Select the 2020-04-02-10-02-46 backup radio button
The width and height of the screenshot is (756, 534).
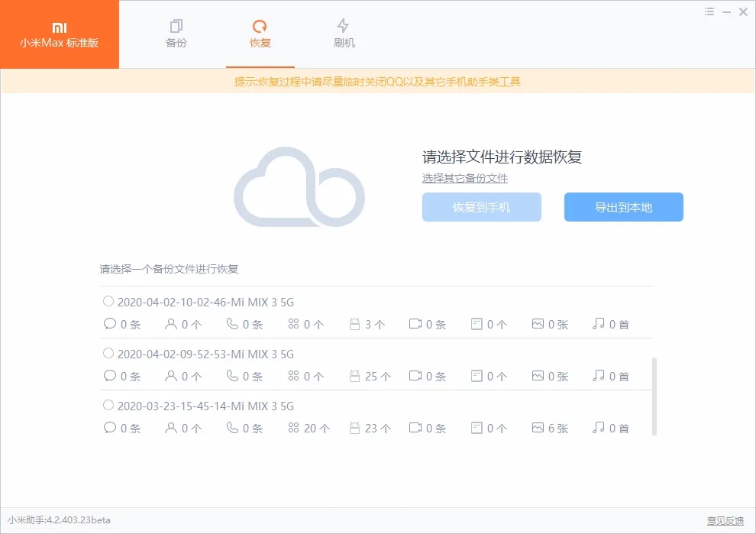click(x=108, y=300)
